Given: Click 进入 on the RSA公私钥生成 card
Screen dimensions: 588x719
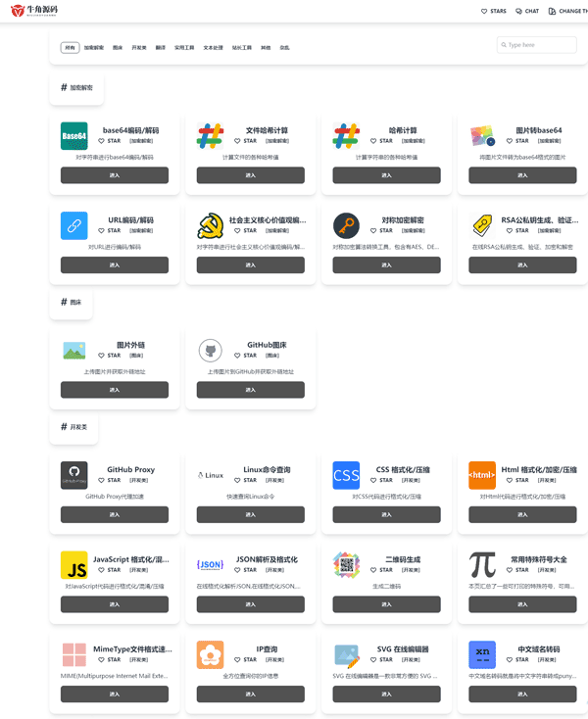Looking at the screenshot, I should [522, 265].
